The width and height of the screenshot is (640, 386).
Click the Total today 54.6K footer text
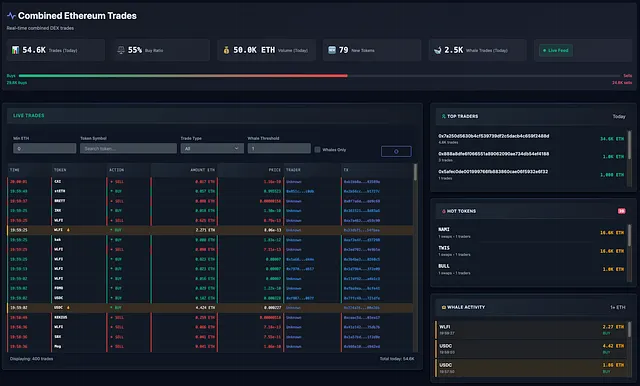397,359
